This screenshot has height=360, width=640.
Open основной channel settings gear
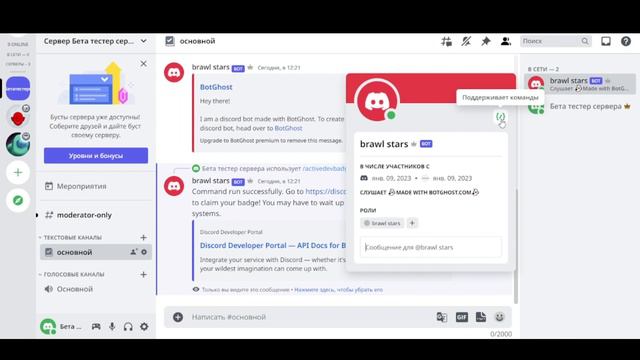144,252
